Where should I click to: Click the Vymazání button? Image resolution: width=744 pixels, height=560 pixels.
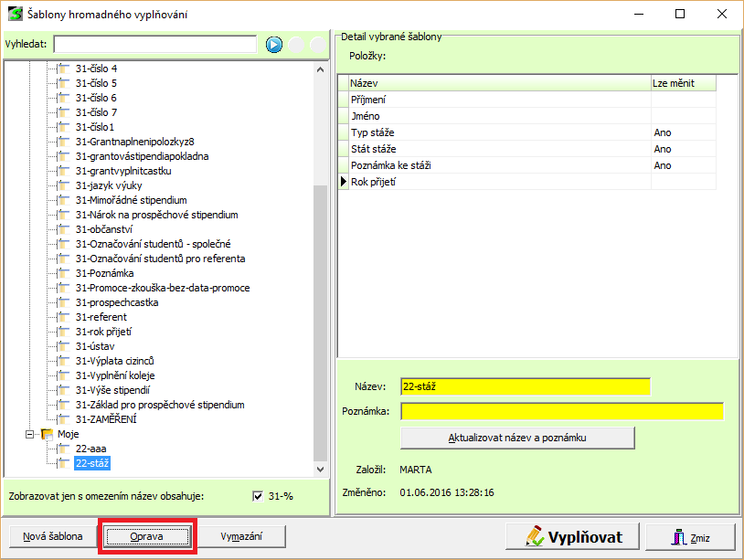point(242,536)
